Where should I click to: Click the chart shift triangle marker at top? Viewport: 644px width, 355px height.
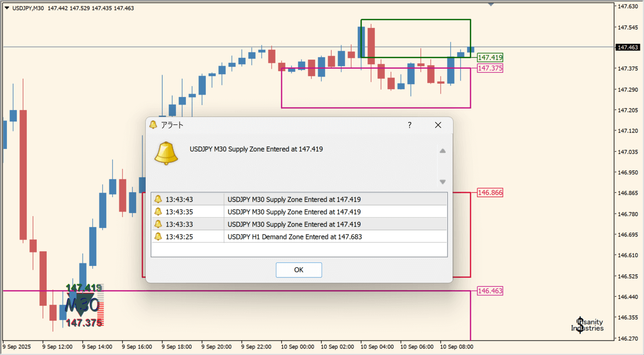click(491, 4)
